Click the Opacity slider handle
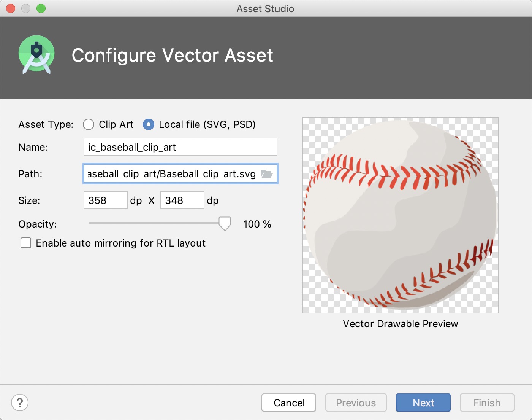The image size is (532, 420). tap(225, 224)
